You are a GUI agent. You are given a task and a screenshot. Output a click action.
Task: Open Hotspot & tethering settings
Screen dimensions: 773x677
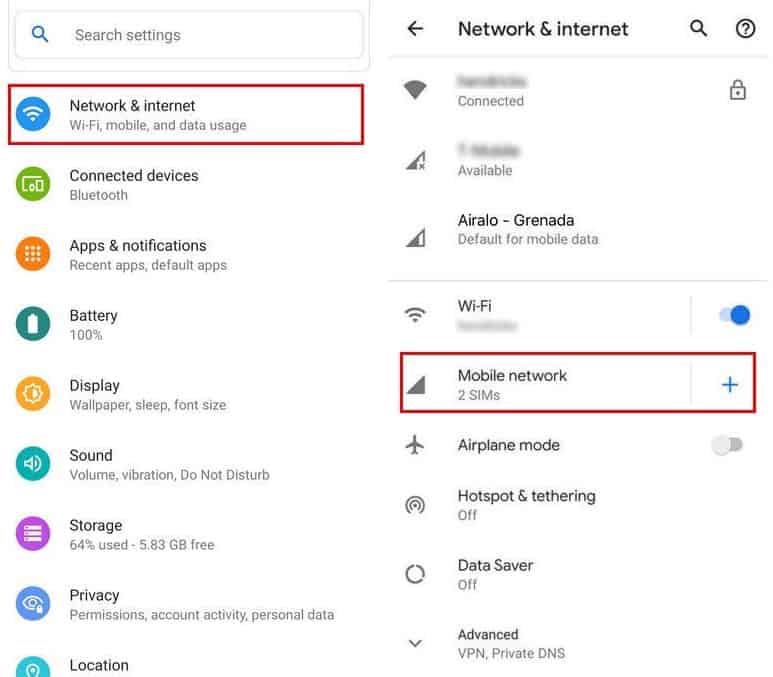(x=526, y=504)
